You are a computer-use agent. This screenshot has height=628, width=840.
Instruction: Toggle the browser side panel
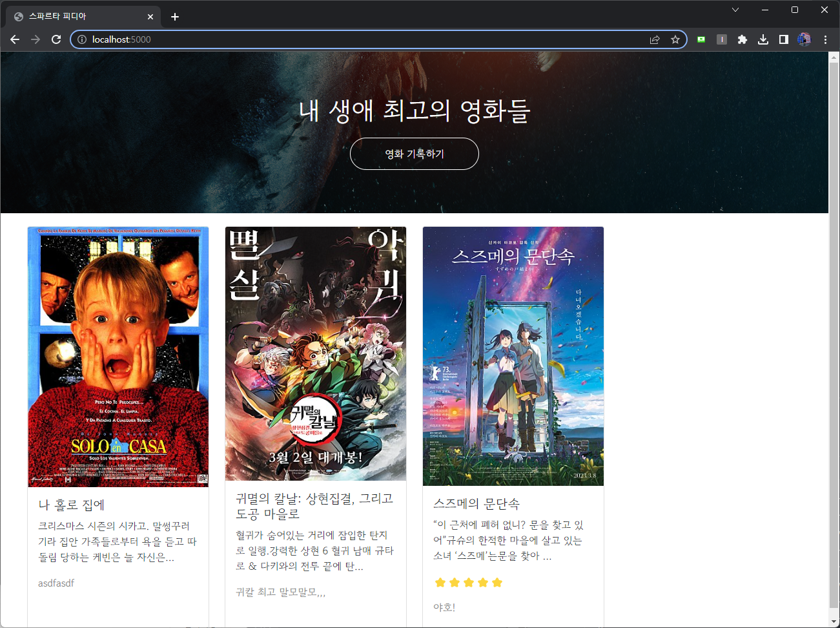[x=784, y=39]
